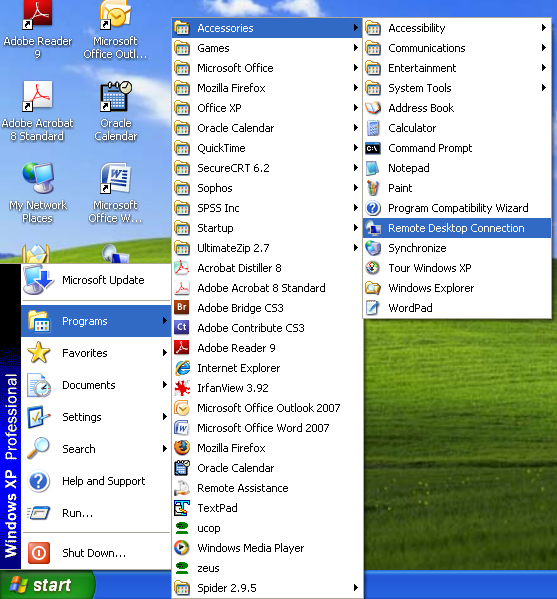Expand the Accessibility submenu arrow
557x599 pixels.
[543, 28]
